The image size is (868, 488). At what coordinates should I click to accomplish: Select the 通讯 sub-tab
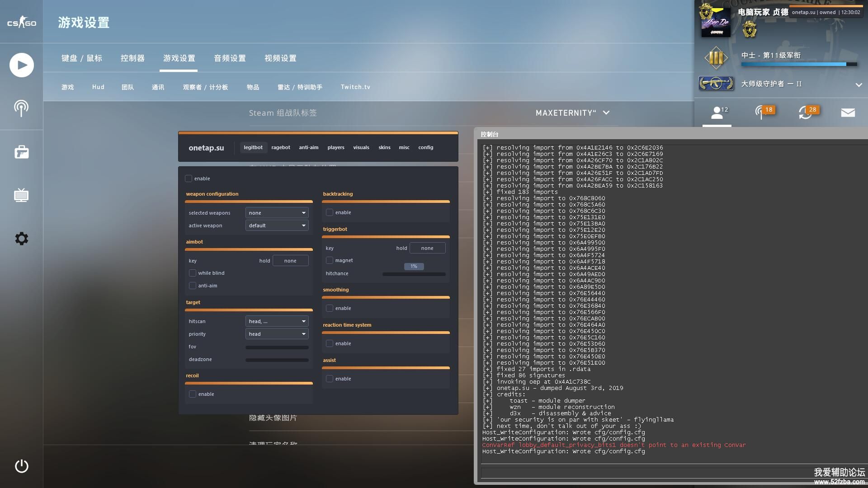click(158, 87)
